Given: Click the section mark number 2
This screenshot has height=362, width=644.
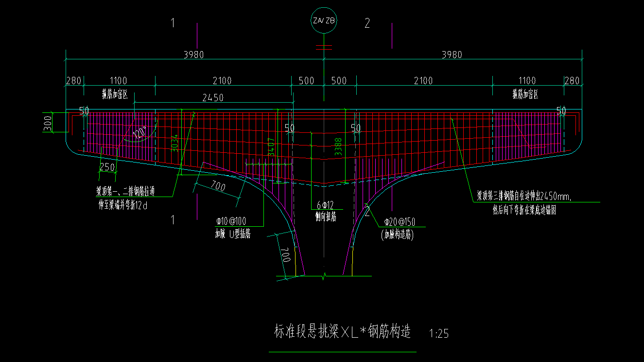Looking at the screenshot, I should pyautogui.click(x=367, y=23).
